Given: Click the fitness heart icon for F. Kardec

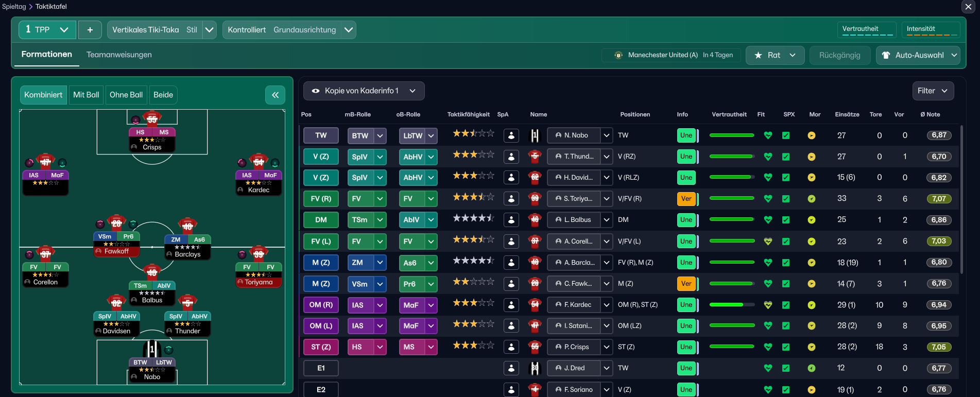Looking at the screenshot, I should tap(768, 305).
